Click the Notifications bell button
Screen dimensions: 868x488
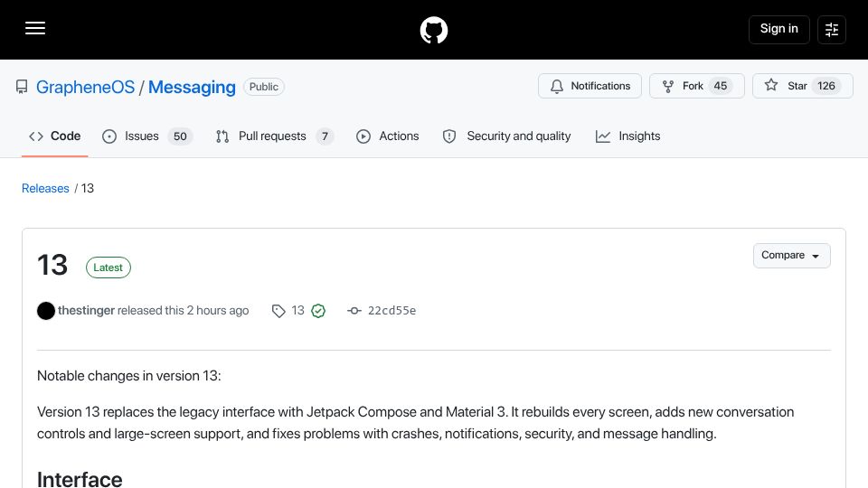click(590, 86)
